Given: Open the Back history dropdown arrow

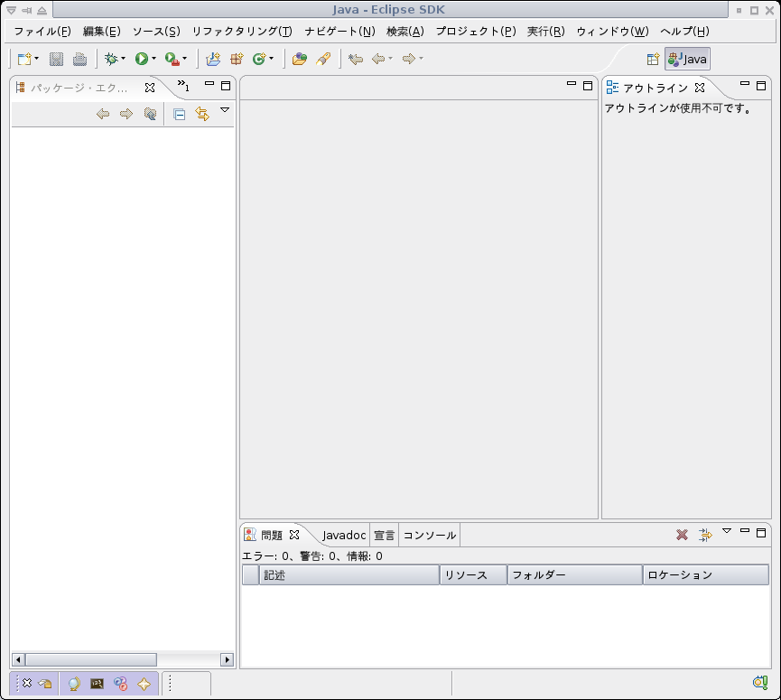Looking at the screenshot, I should pos(390,59).
